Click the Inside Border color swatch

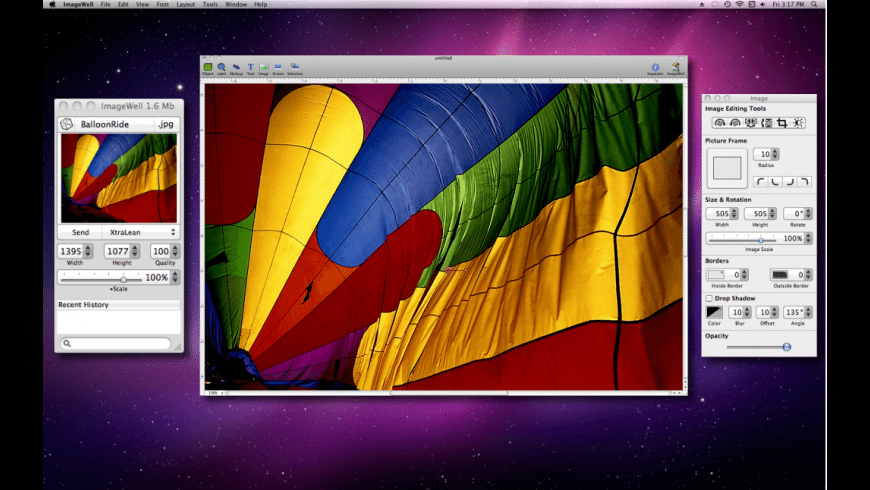coord(716,275)
